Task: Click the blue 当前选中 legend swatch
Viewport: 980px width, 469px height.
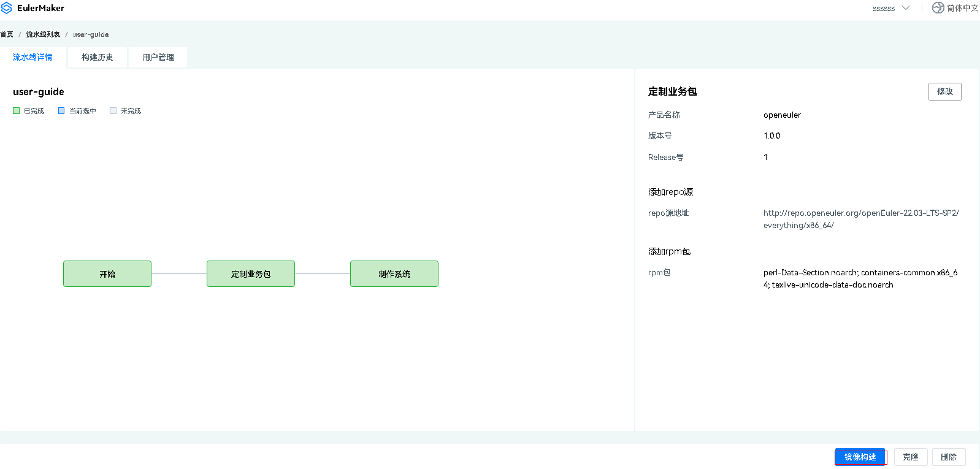Action: click(61, 111)
